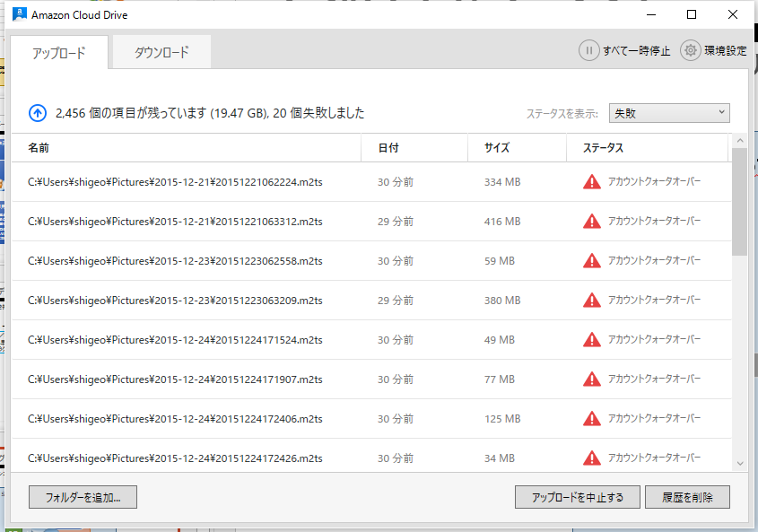Viewport: 758px width, 532px height.
Task: Select file row 20151224171907.m2ts
Action: [371, 379]
